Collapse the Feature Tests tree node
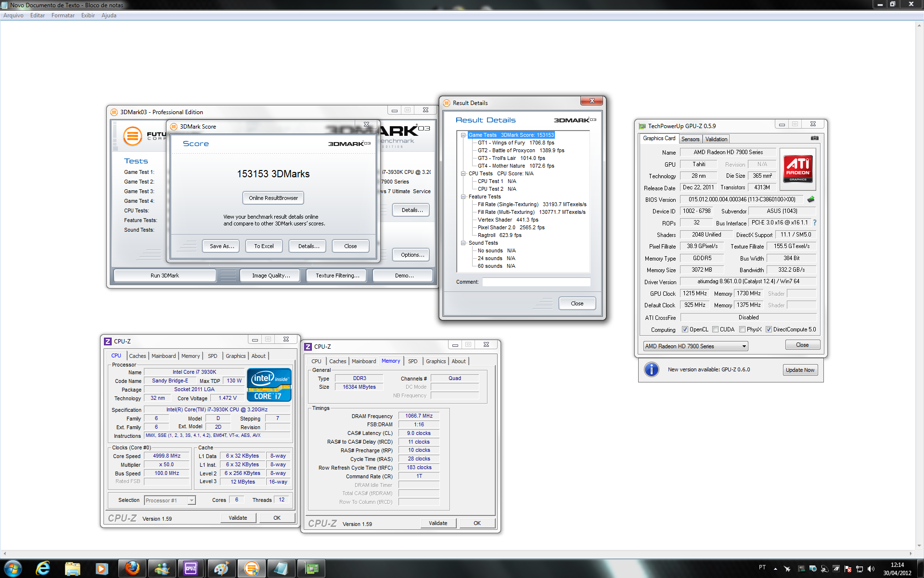The width and height of the screenshot is (924, 578). coord(463,197)
